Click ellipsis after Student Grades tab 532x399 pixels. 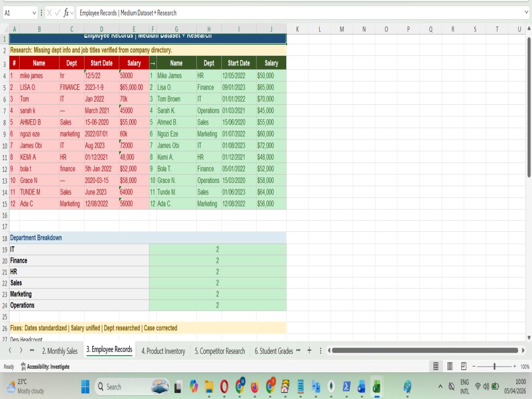tap(298, 350)
